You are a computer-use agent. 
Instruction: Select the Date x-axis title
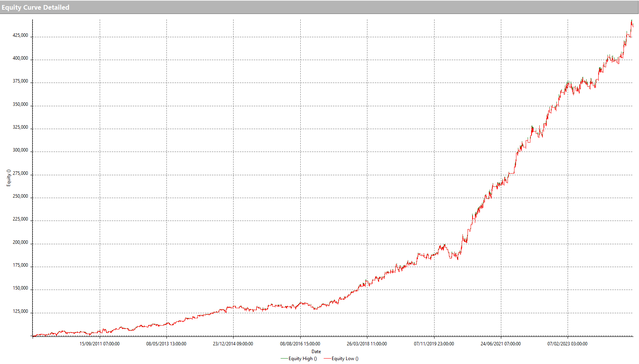click(316, 352)
